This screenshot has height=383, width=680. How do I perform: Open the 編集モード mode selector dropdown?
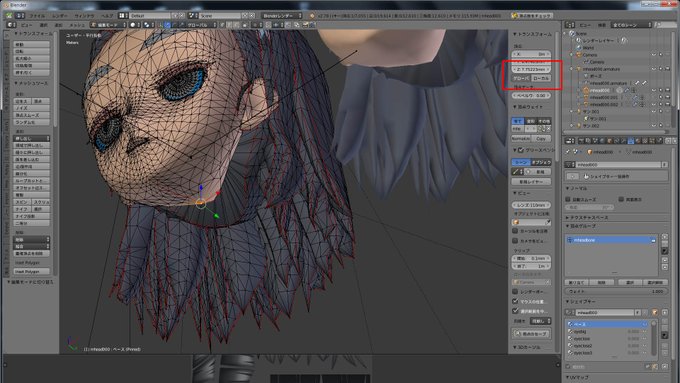[x=108, y=25]
